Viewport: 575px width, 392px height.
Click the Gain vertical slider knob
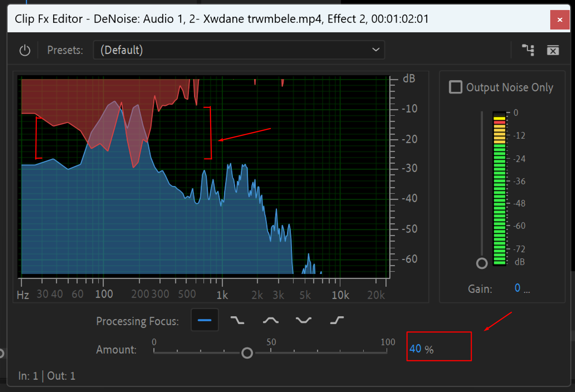[x=482, y=263]
